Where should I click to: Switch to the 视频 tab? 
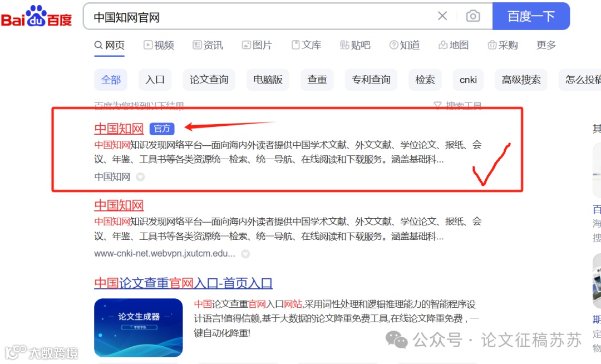[159, 45]
